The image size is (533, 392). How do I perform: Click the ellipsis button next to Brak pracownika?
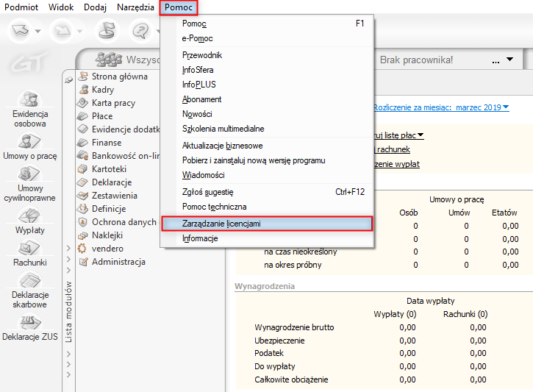496,62
